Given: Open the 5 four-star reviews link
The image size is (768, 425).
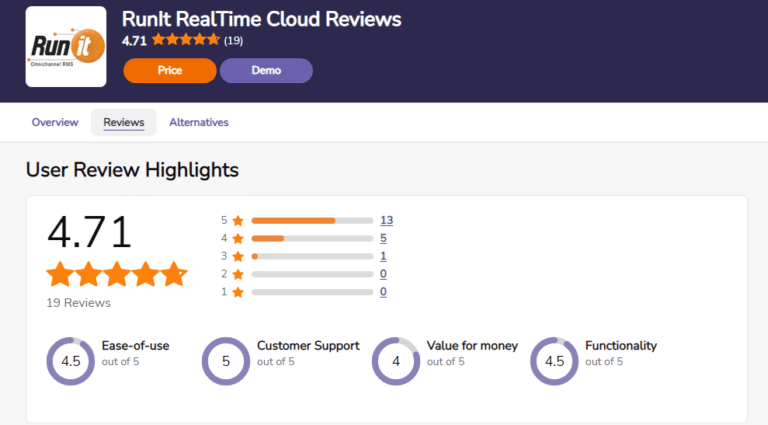Looking at the screenshot, I should tap(383, 238).
